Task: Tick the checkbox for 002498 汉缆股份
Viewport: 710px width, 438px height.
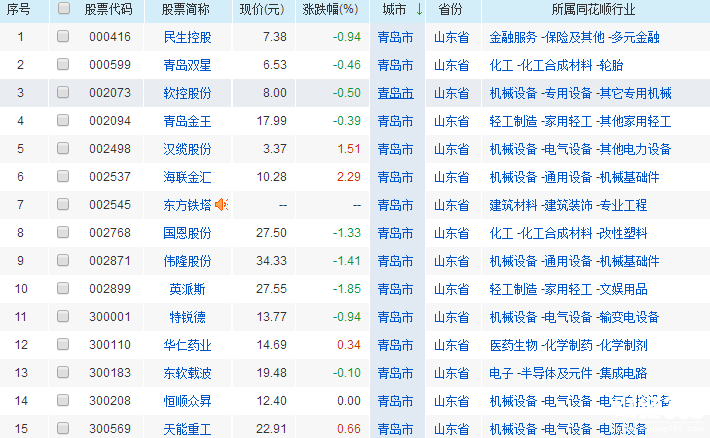Action: coord(63,148)
